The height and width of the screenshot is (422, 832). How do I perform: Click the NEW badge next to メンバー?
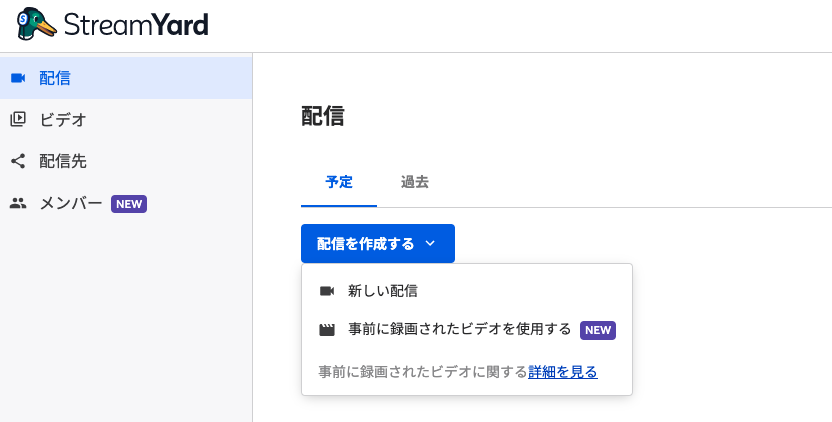coord(129,204)
